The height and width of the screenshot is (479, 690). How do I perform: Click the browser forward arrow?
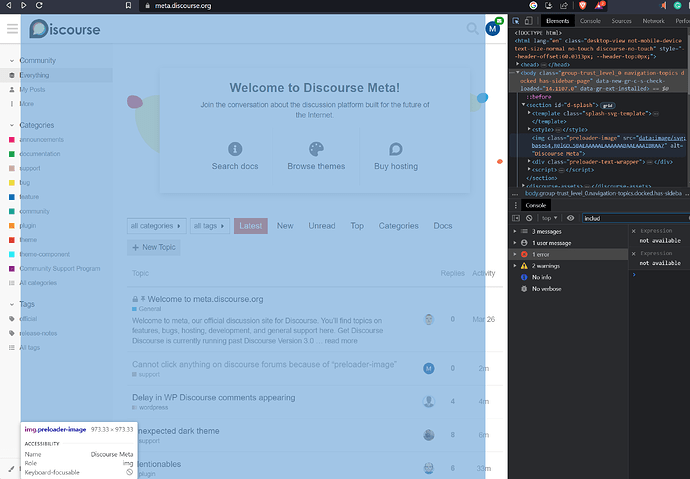coord(24,5)
